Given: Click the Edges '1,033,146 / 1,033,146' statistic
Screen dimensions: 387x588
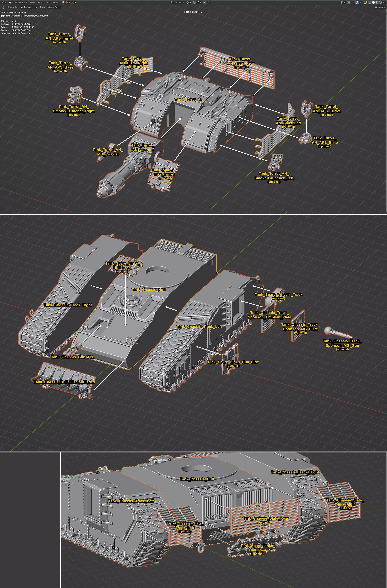Looking at the screenshot, I should click(x=23, y=27).
